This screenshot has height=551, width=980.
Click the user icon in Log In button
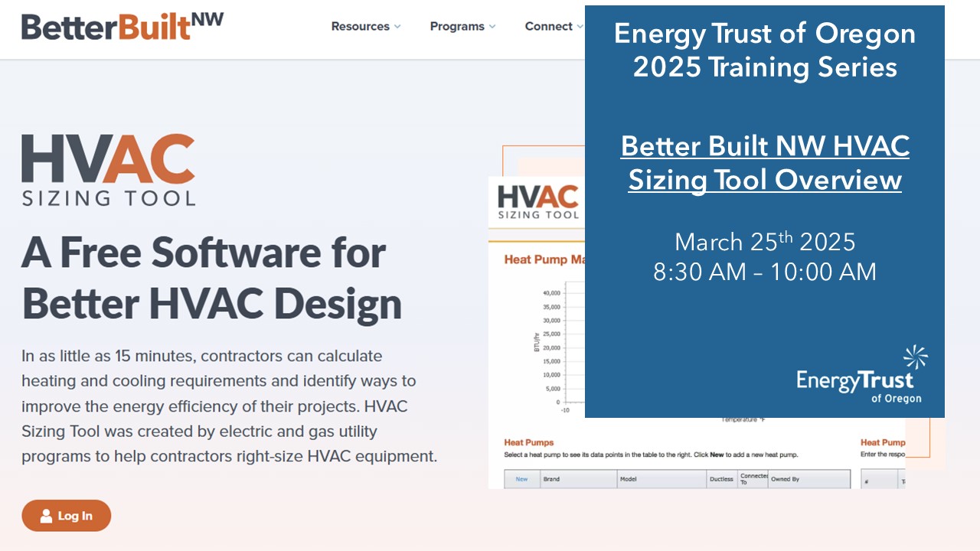coord(47,516)
